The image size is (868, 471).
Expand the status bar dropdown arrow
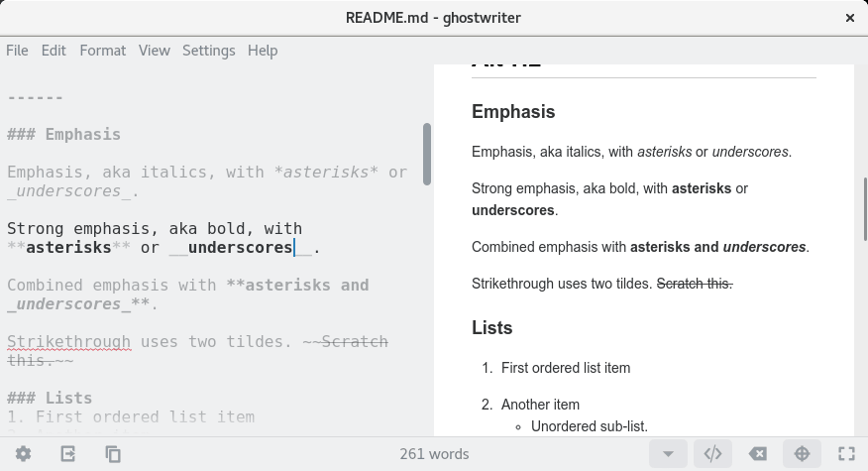(668, 454)
